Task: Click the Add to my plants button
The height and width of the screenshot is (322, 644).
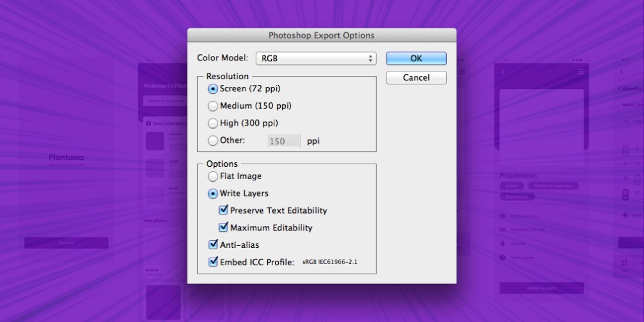Action: click(542, 288)
